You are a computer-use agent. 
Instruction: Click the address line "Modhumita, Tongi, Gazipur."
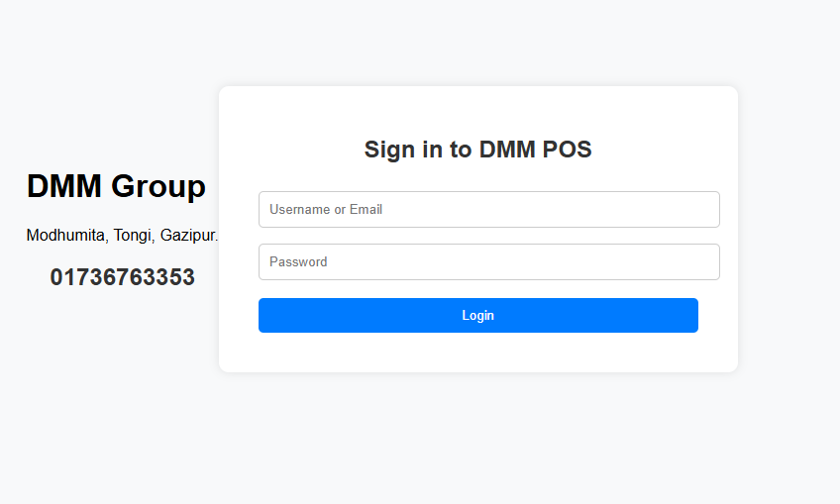pyautogui.click(x=122, y=236)
